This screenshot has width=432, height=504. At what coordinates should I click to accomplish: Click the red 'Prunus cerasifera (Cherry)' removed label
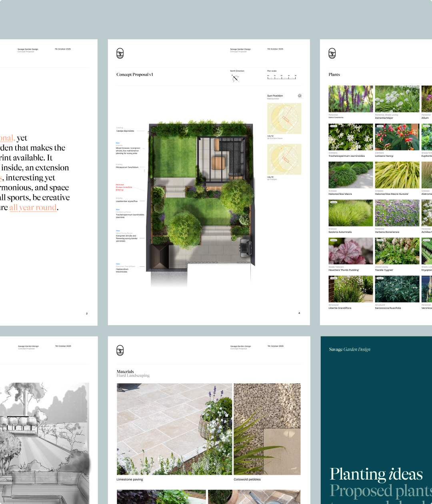coord(124,187)
